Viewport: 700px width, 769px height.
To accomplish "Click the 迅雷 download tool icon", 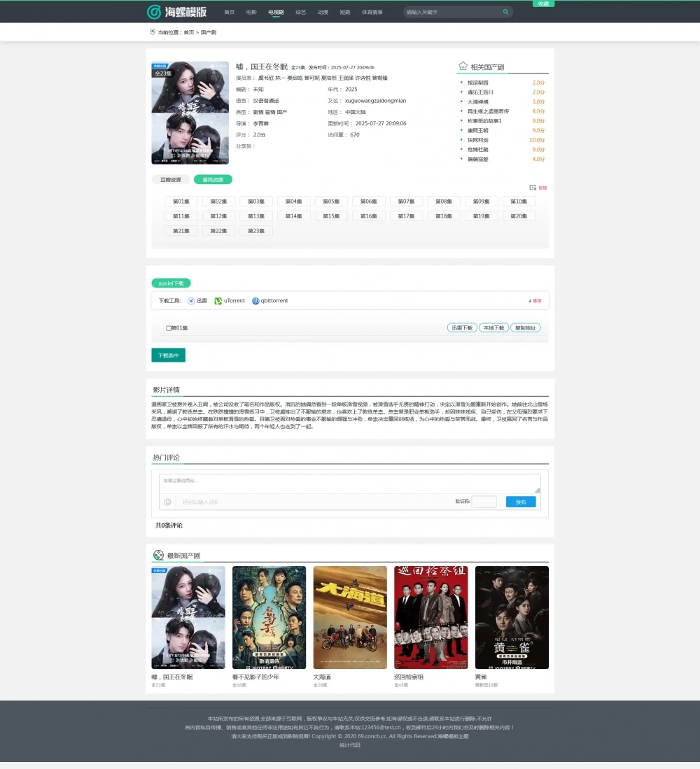I will point(191,301).
